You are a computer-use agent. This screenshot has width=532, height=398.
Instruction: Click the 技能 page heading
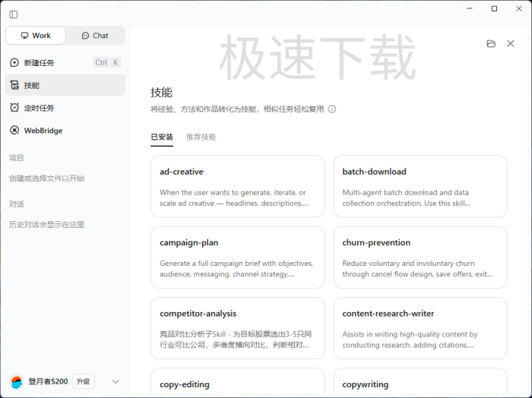tap(161, 92)
